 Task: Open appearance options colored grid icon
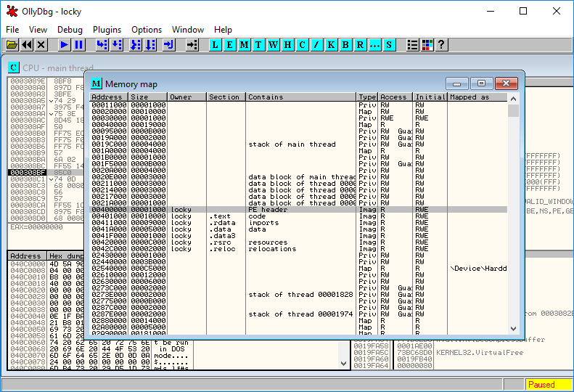click(x=427, y=45)
